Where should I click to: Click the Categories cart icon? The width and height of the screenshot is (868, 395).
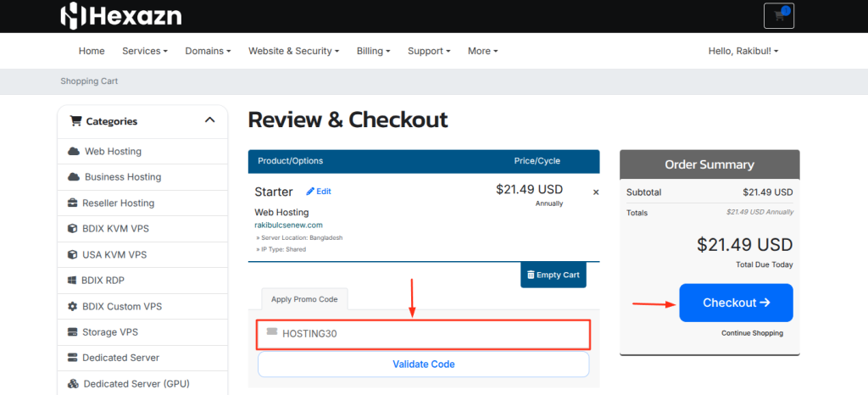[75, 120]
